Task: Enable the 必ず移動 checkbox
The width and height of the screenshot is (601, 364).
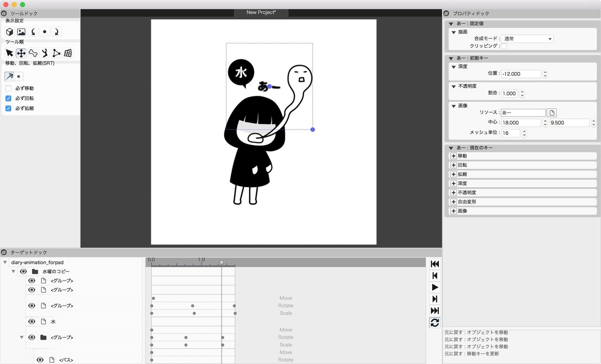Action: coord(8,88)
